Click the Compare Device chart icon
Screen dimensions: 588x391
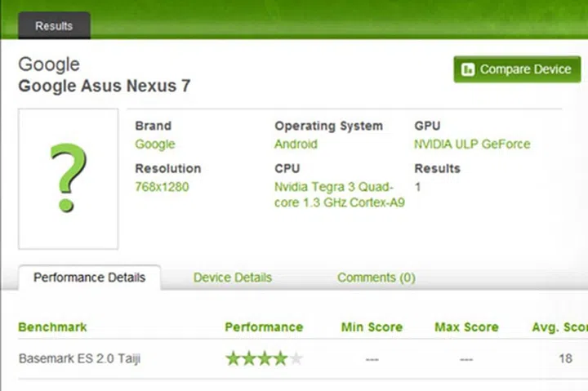(x=469, y=69)
